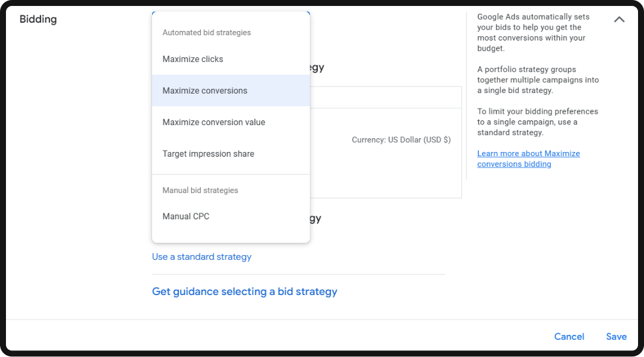
Task: Open Get guidance selecting a bid strategy
Action: 244,291
